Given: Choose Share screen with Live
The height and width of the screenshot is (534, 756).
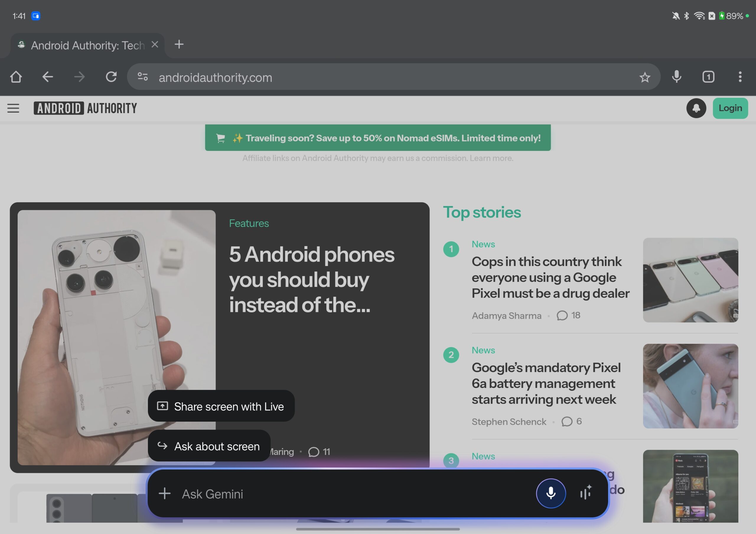Looking at the screenshot, I should point(221,406).
